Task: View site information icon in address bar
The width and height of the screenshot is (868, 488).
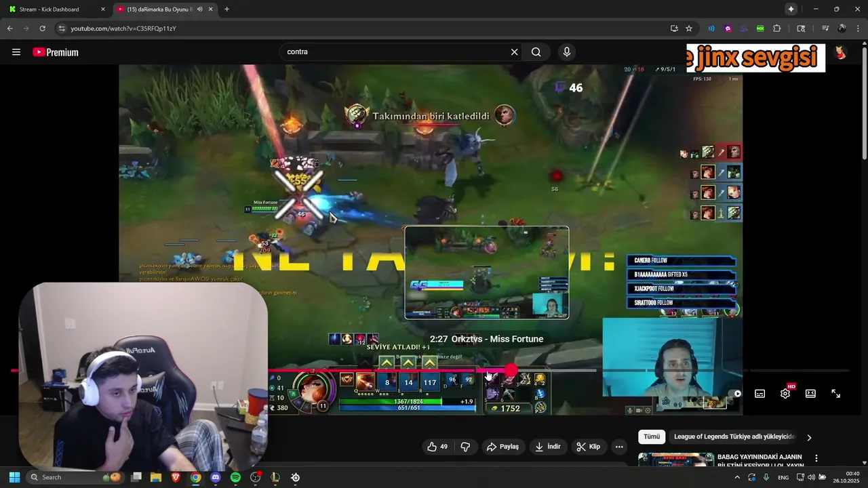Action: click(62, 28)
